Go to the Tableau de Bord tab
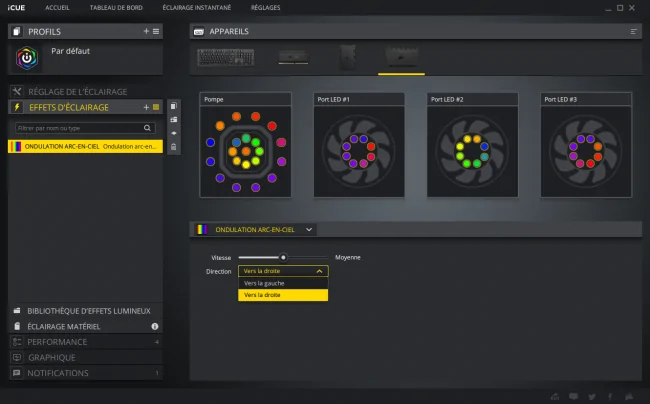 [x=116, y=7]
